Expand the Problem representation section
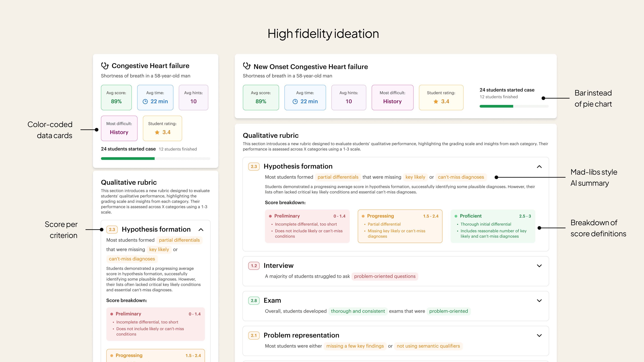 [539, 335]
